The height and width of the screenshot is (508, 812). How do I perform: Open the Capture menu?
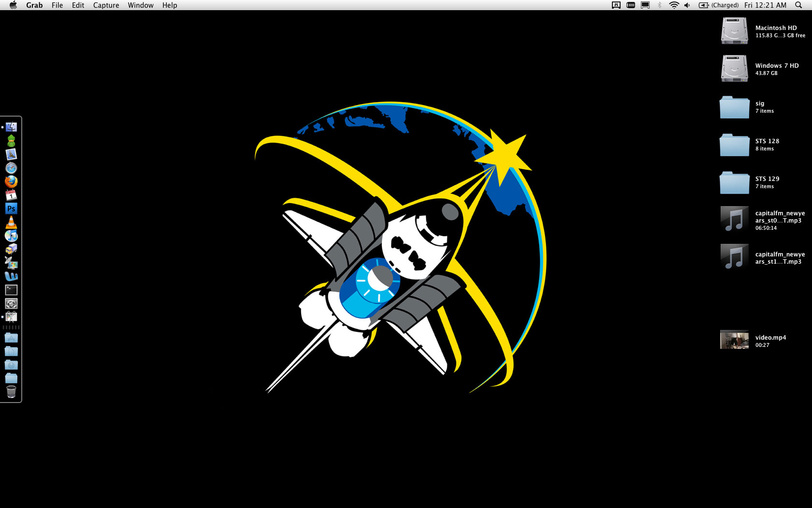(106, 5)
